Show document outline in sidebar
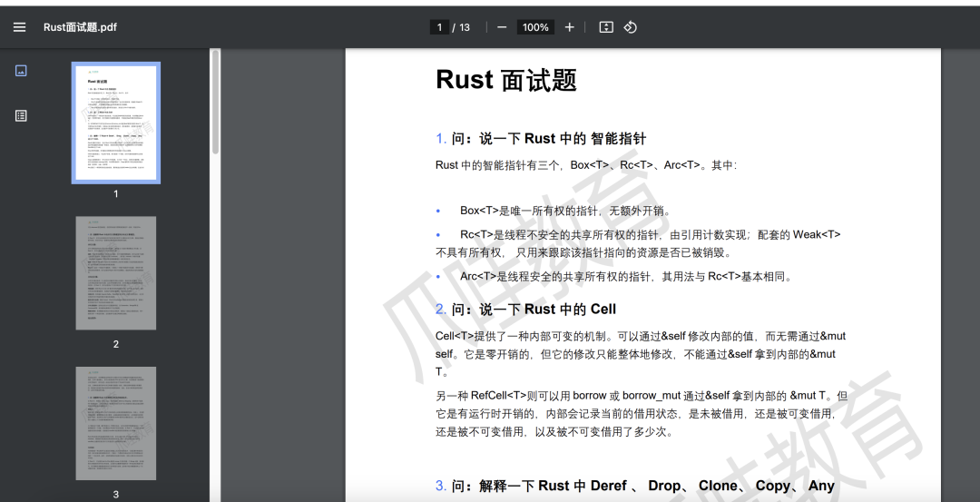 (21, 115)
